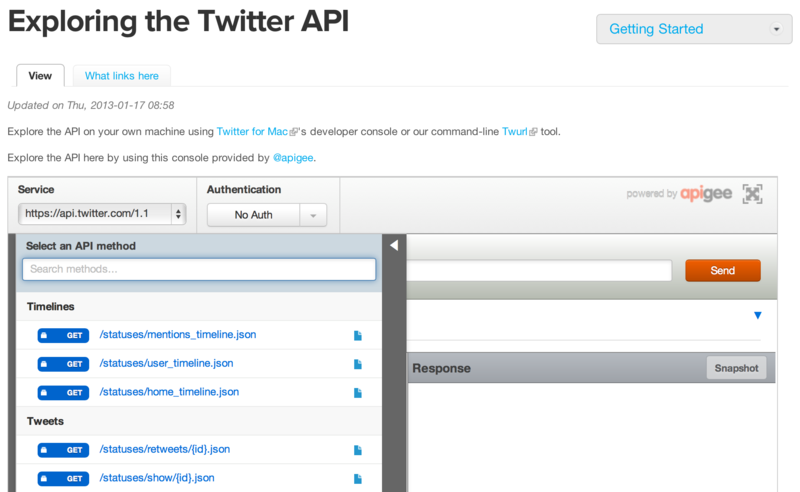Click the GET badge for user_timeline.json
Viewport: 800px width, 492px height.
pyautogui.click(x=63, y=364)
